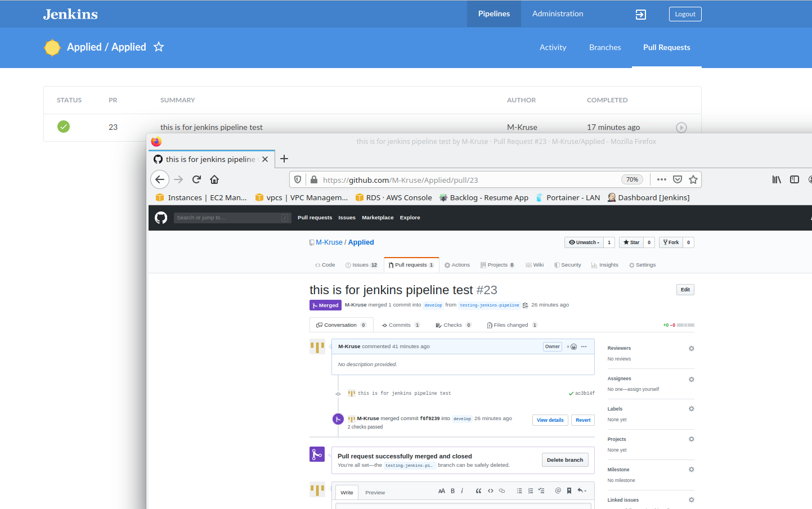The image size is (812, 509).
Task: Click View details on the merged commit
Action: 550,420
